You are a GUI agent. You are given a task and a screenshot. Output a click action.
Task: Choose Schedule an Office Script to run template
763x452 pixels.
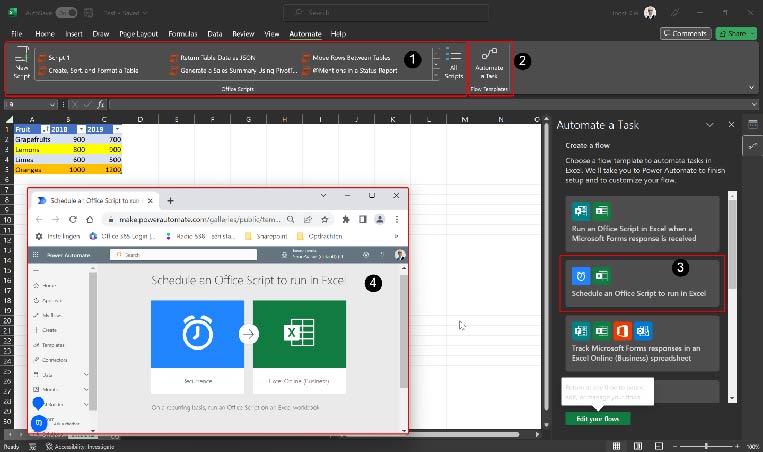(642, 284)
